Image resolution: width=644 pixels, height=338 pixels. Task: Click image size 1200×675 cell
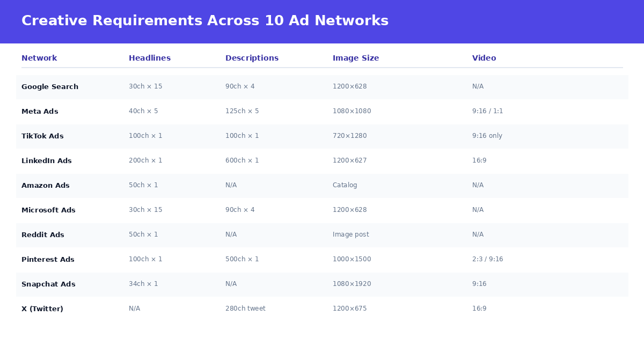point(350,308)
